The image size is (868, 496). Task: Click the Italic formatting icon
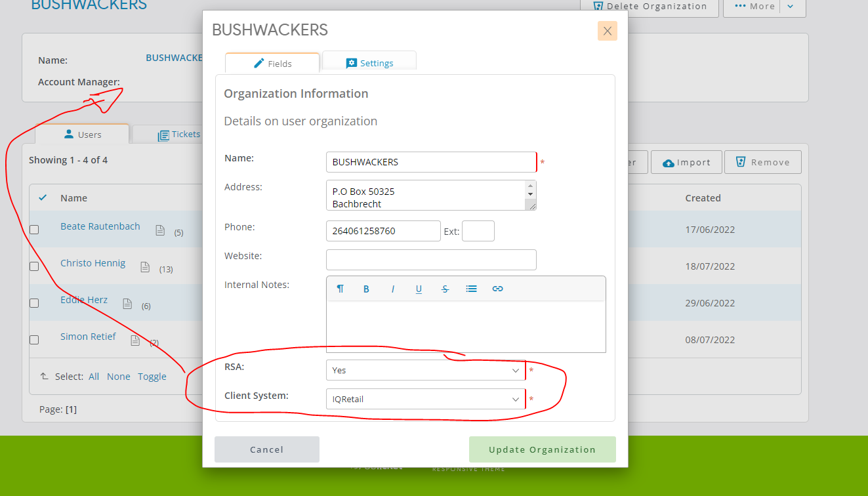(x=392, y=289)
